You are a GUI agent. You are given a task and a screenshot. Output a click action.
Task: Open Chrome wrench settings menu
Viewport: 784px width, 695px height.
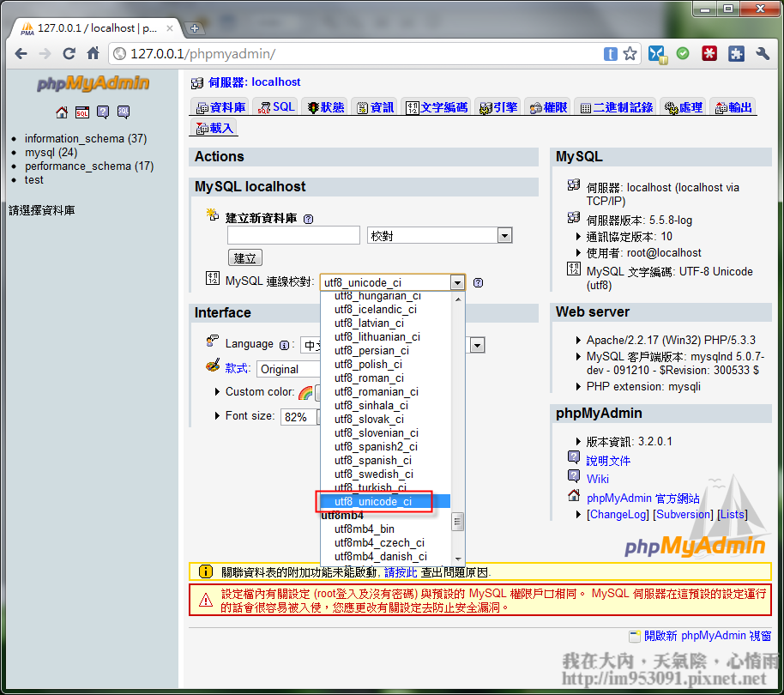762,53
